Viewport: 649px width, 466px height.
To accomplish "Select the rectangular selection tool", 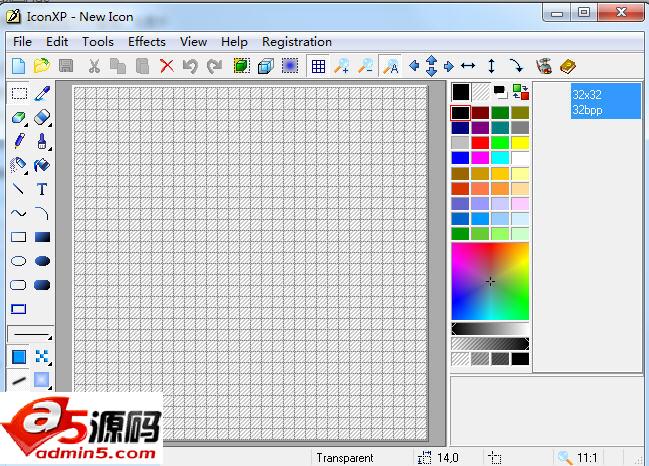I will 19,94.
